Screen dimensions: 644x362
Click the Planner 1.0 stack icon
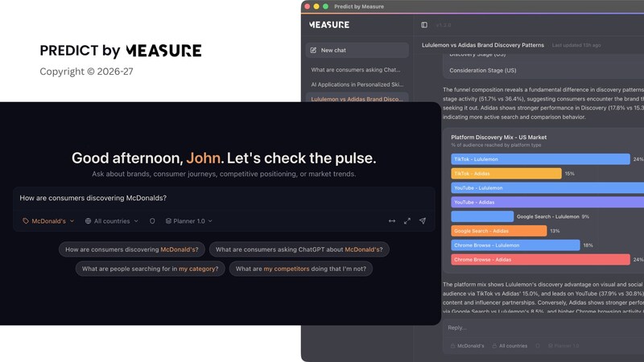168,220
